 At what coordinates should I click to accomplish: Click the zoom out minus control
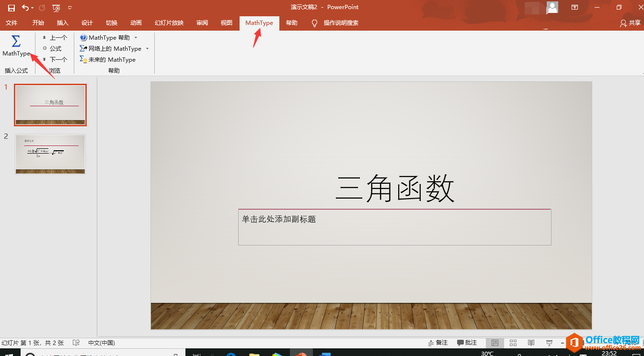point(563,343)
